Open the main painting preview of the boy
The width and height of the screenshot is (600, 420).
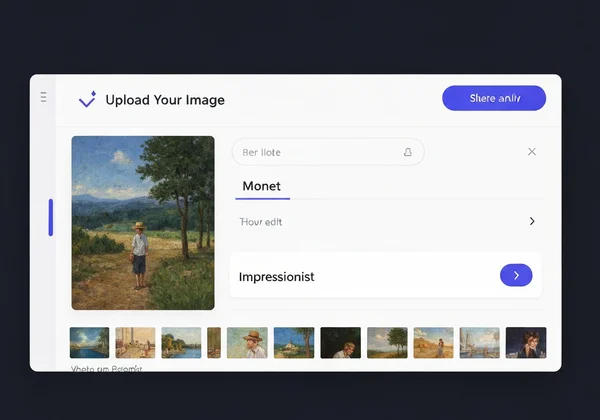click(x=143, y=223)
